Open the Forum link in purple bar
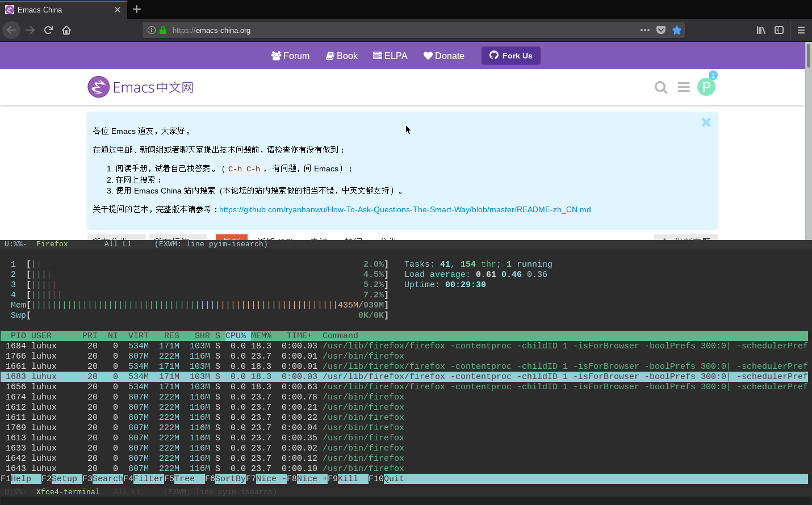The height and width of the screenshot is (505, 812). coord(291,56)
